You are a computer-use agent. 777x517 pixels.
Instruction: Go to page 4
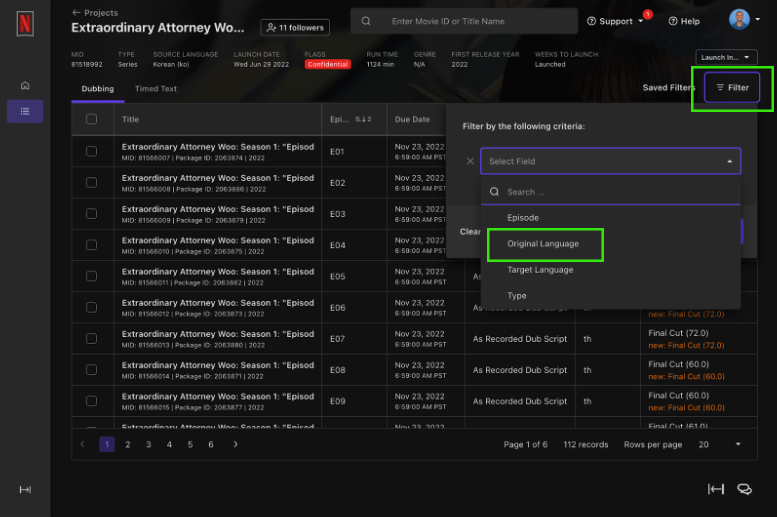169,444
